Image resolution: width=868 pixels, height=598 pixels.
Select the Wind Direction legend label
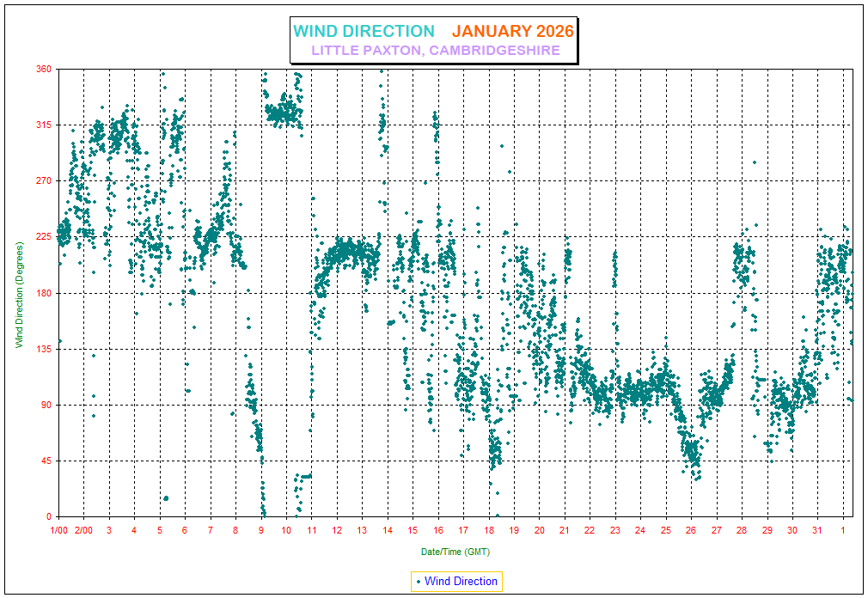pyautogui.click(x=461, y=582)
